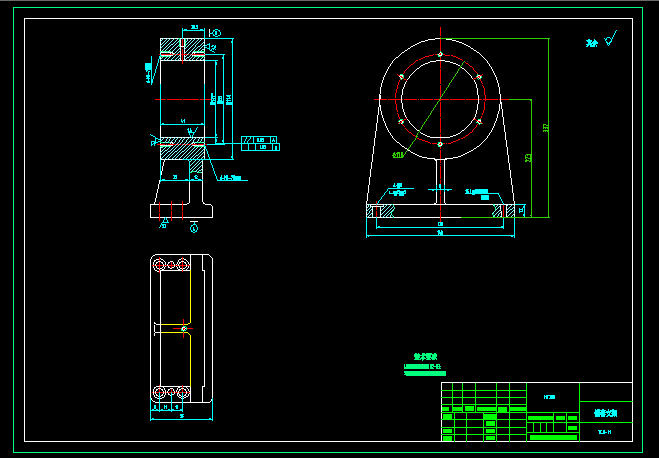
Task: Select the inner hole-spacing dimension under the front view base
Action: tap(440, 226)
